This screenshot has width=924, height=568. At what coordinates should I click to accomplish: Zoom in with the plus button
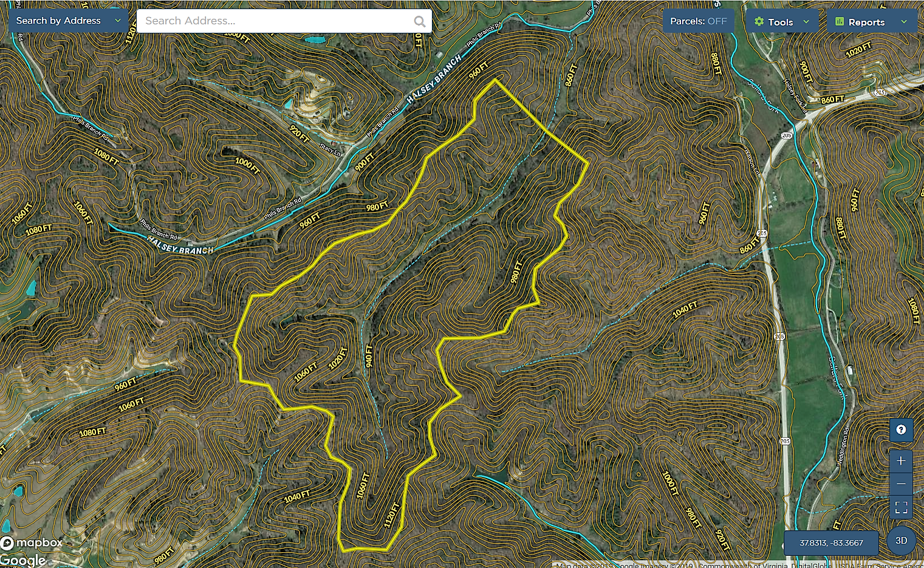(901, 461)
